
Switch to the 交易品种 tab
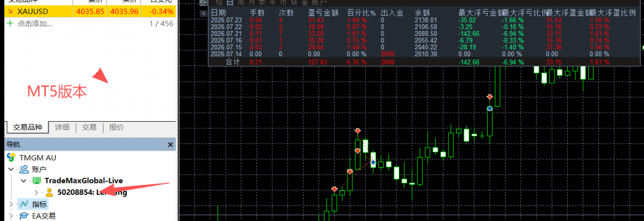27,128
